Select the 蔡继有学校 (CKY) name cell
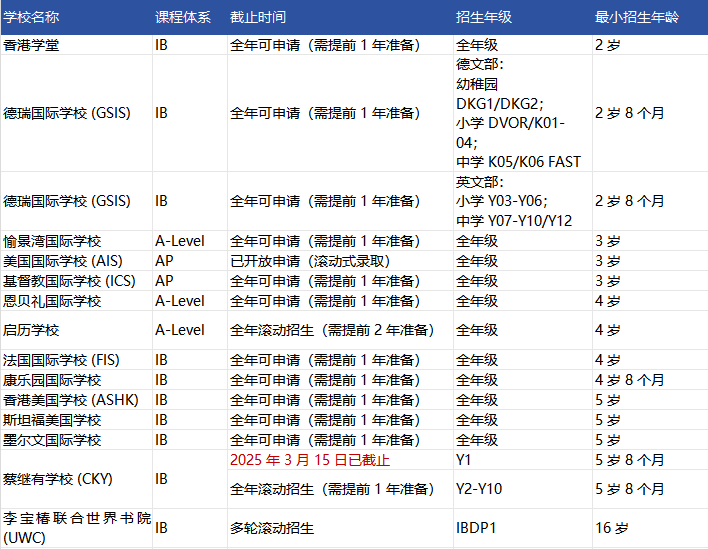 76,479
